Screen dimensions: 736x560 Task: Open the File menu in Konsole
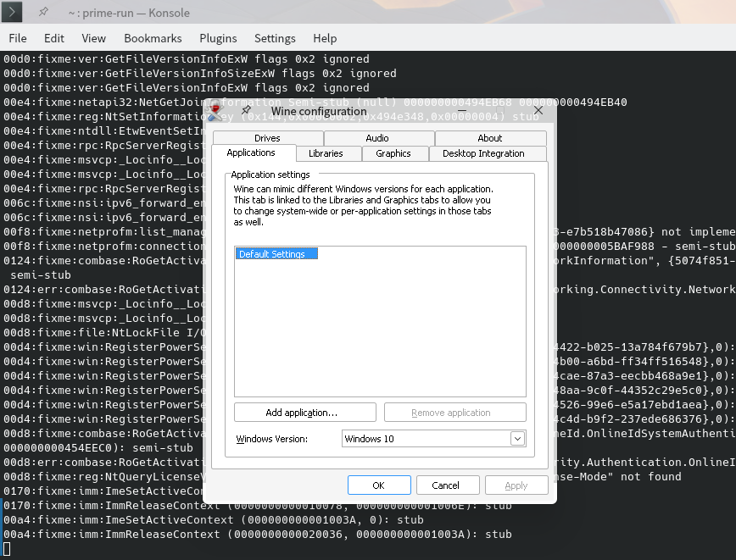(x=18, y=38)
